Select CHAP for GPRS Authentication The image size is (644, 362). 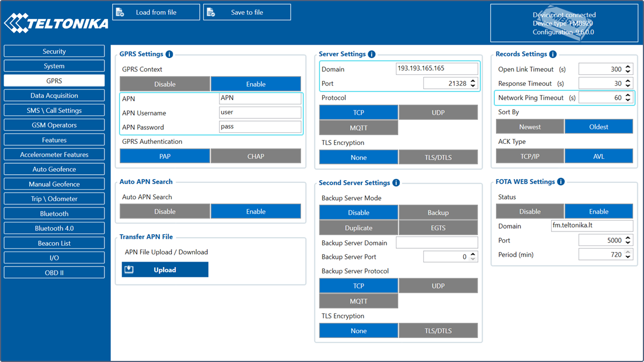click(x=255, y=157)
